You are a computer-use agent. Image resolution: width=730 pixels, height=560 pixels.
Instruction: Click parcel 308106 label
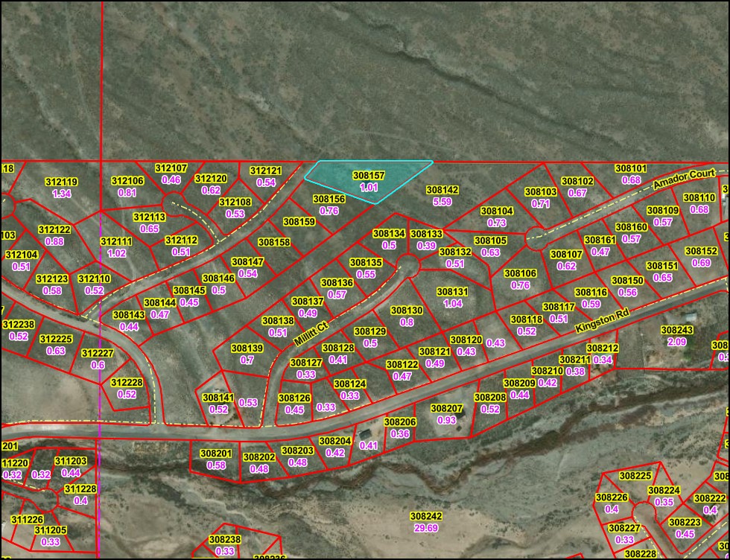tap(521, 273)
